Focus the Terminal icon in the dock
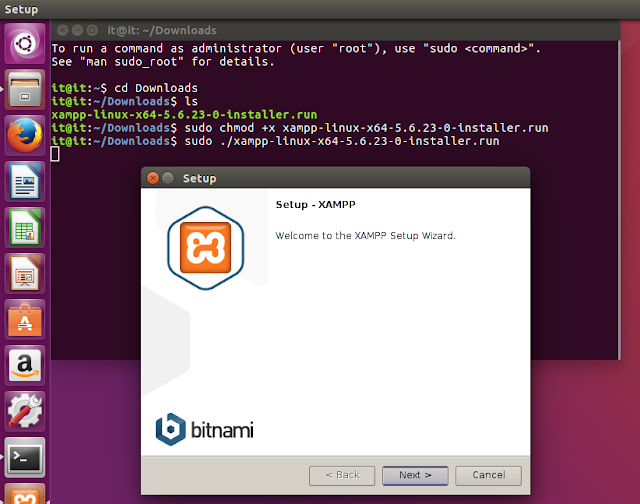This screenshot has width=640, height=504. pos(24,457)
